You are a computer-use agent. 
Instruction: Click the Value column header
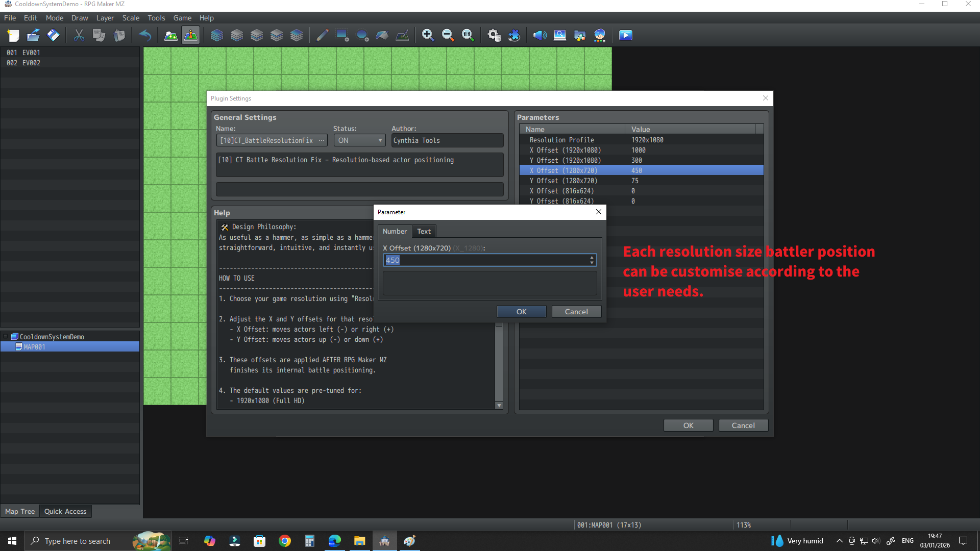(x=690, y=129)
